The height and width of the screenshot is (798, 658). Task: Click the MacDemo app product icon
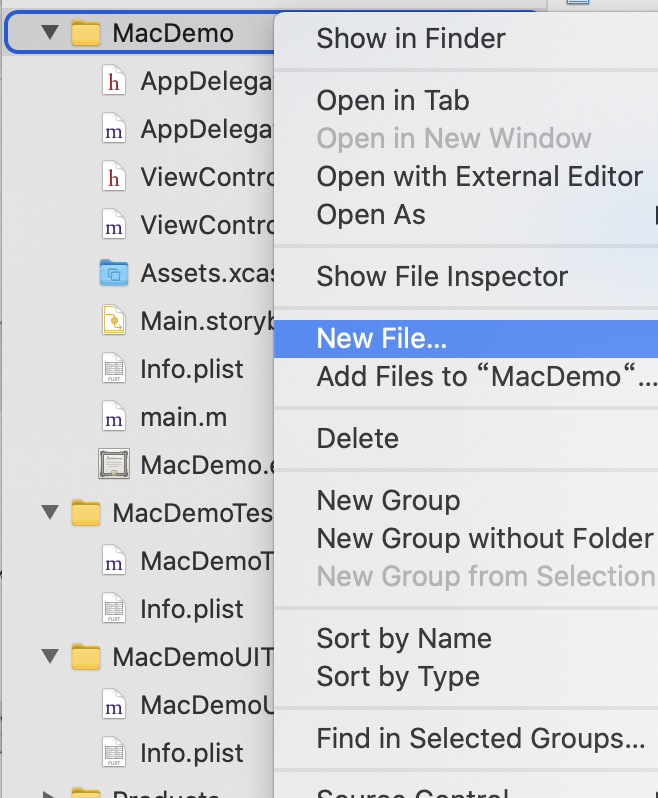click(x=114, y=465)
